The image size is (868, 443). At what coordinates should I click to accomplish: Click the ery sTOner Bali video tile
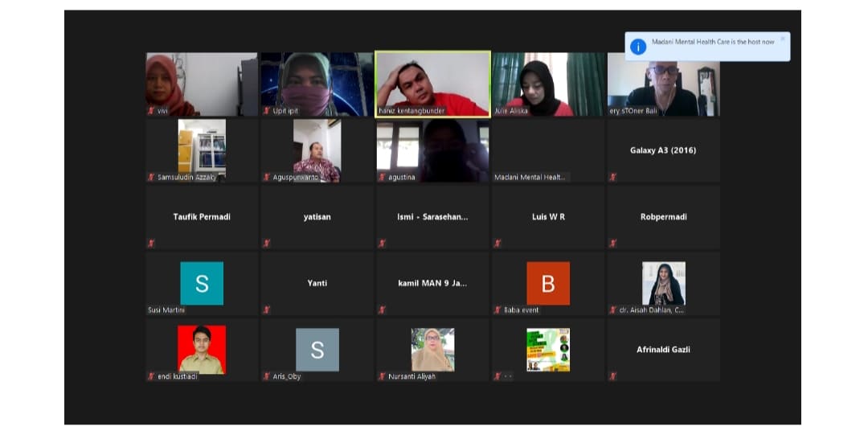click(663, 83)
